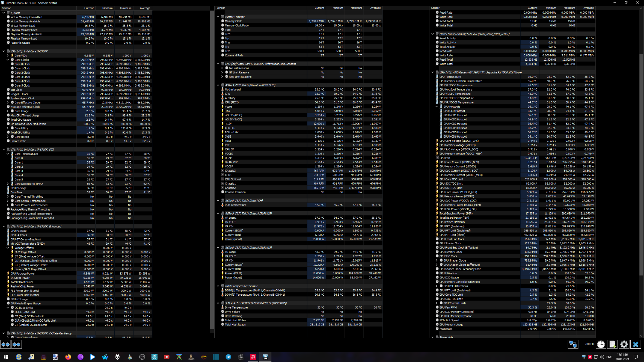The width and height of the screenshot is (644, 362).
Task: Start logging with the document-plus icon
Action: point(612,344)
